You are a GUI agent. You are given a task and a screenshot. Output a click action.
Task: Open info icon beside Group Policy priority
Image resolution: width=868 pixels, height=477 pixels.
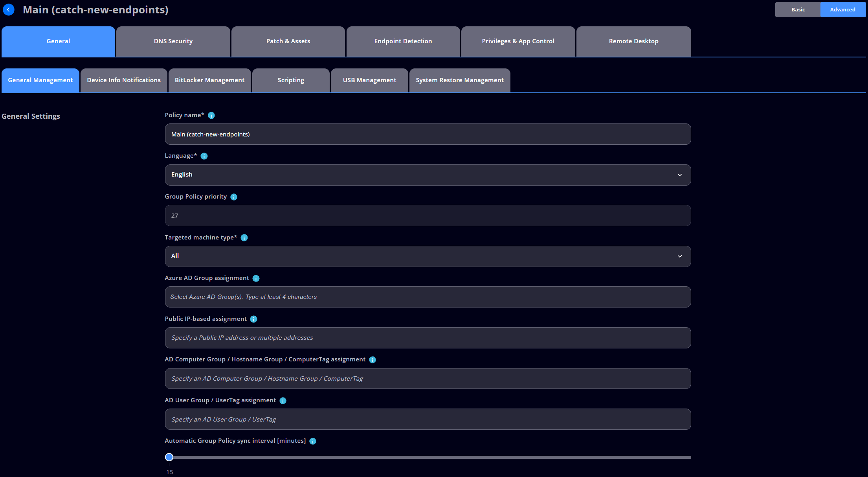click(x=234, y=197)
